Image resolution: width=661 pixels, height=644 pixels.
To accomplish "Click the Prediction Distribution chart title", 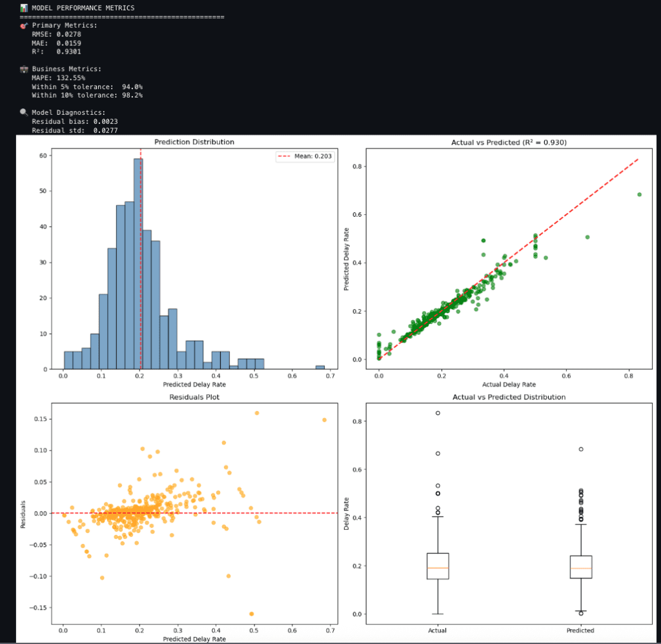I will point(194,142).
